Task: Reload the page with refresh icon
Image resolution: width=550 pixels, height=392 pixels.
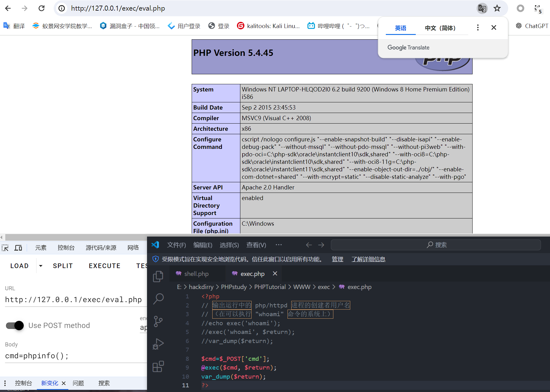Action: 42,8
